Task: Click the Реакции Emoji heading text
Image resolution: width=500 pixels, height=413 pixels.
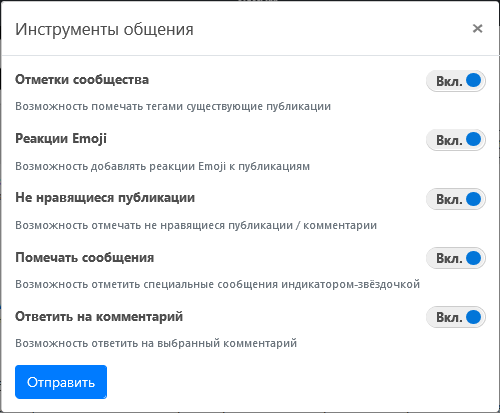Action: pos(61,139)
